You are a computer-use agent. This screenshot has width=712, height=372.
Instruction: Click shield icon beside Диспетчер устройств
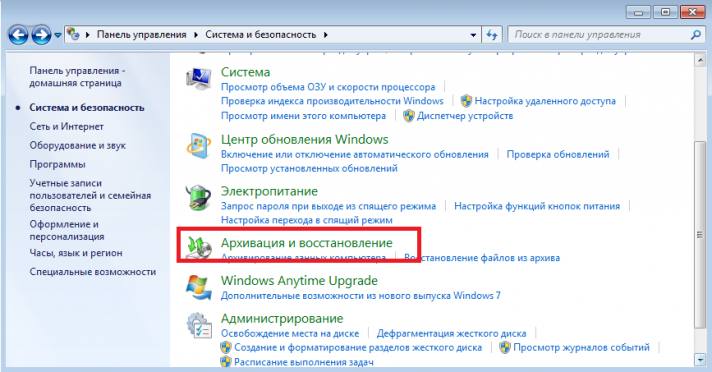(409, 116)
